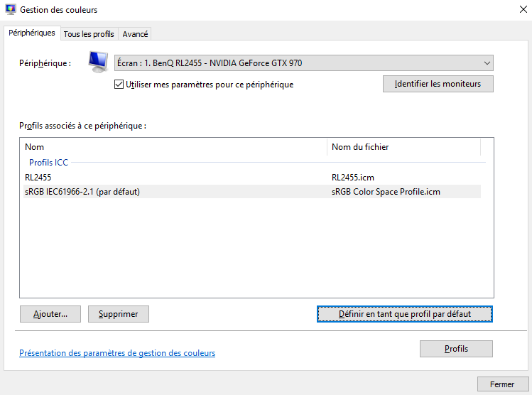Remove profile with the Supprimer button
The image size is (532, 395).
coord(118,313)
